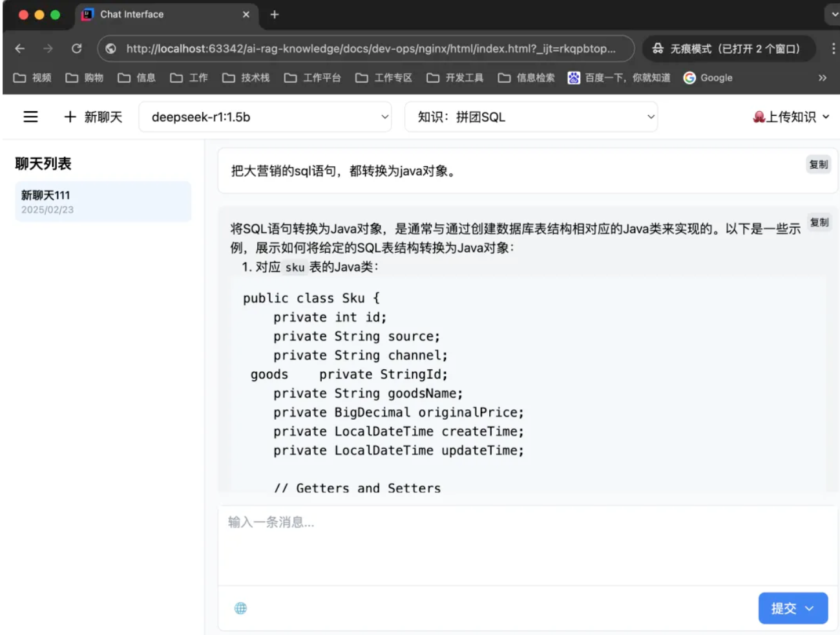This screenshot has width=840, height=635.
Task: Select the 新聊天111 chat in the list
Action: tap(103, 202)
